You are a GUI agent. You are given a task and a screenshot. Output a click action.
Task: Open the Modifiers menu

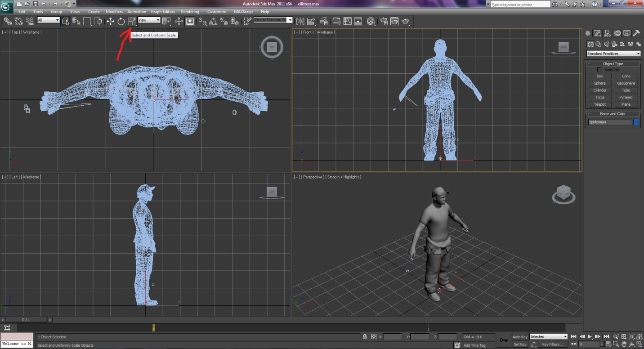tap(114, 12)
